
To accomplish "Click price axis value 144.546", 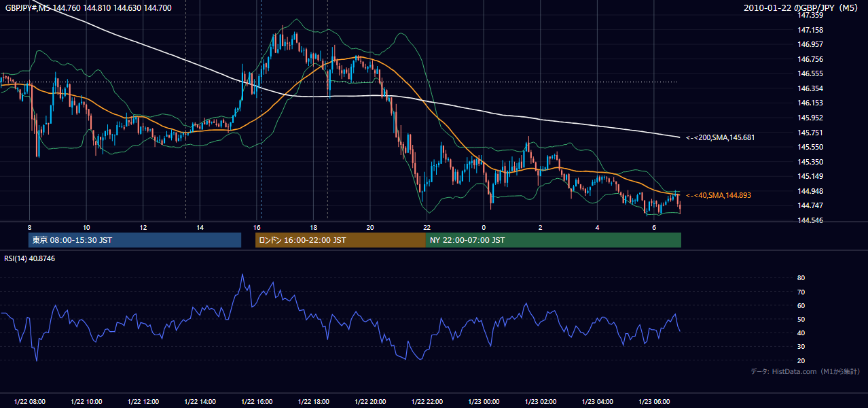I will click(810, 220).
